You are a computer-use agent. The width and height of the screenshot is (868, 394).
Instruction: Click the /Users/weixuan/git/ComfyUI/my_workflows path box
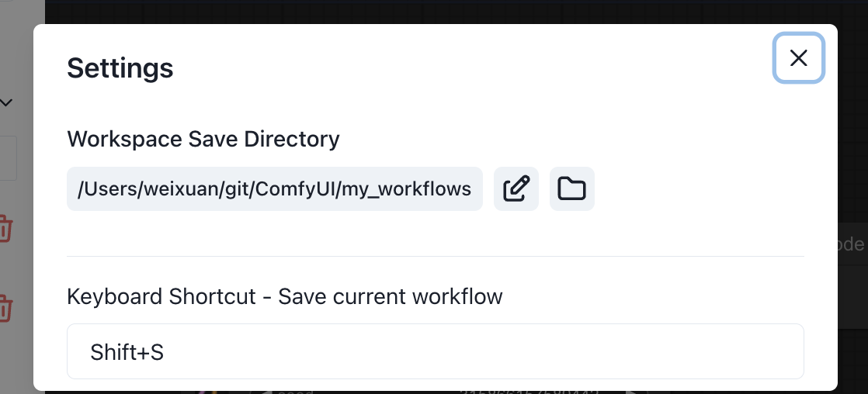275,188
